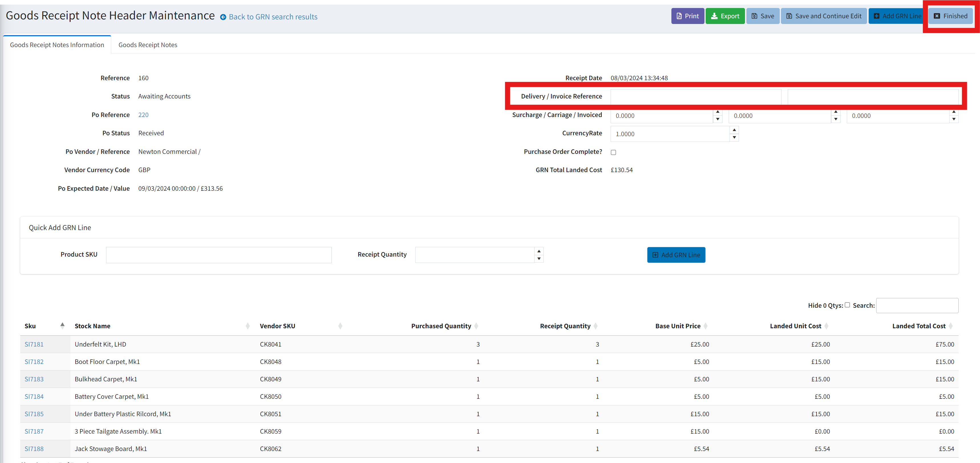Screen dimensions: 980x463
Task: Check the Purchase Order Complete? checkbox
Action: click(613, 152)
